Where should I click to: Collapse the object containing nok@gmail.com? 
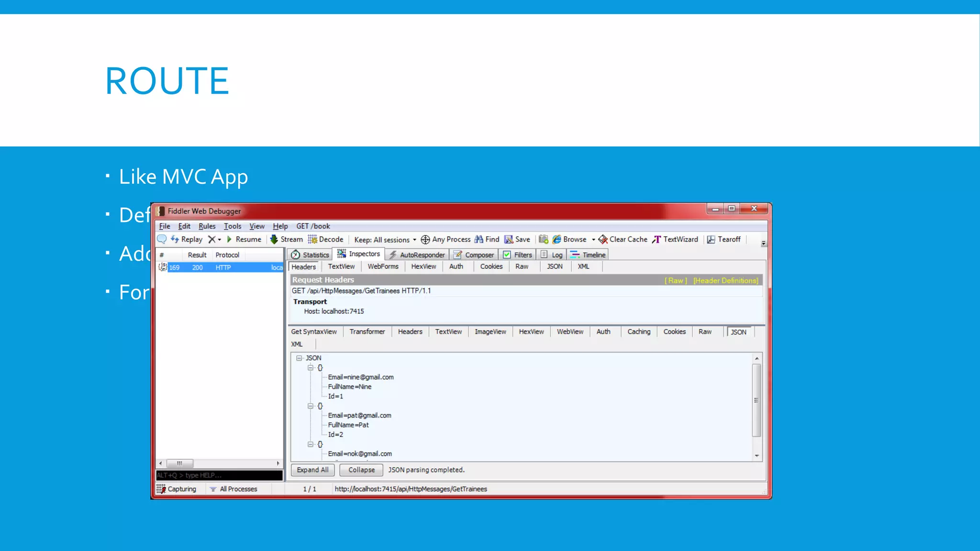(x=310, y=444)
